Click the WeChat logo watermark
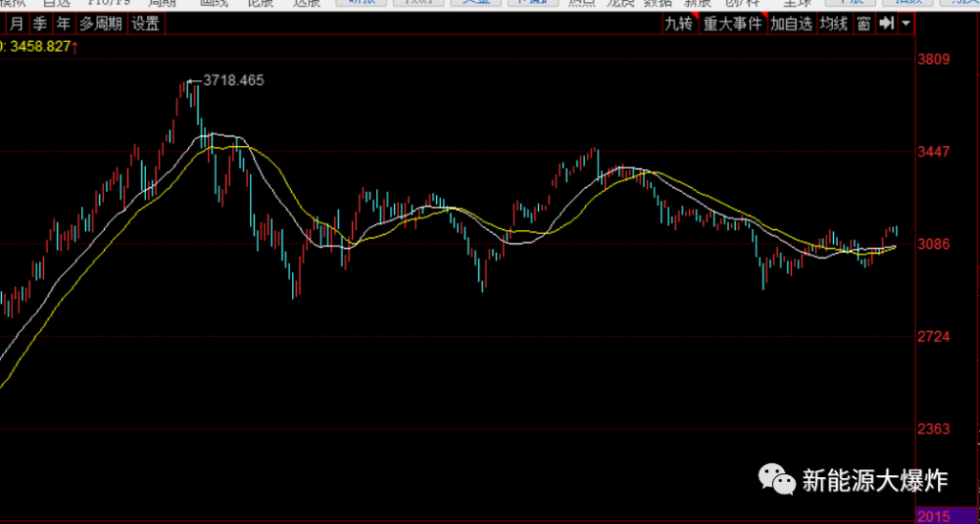 click(775, 479)
